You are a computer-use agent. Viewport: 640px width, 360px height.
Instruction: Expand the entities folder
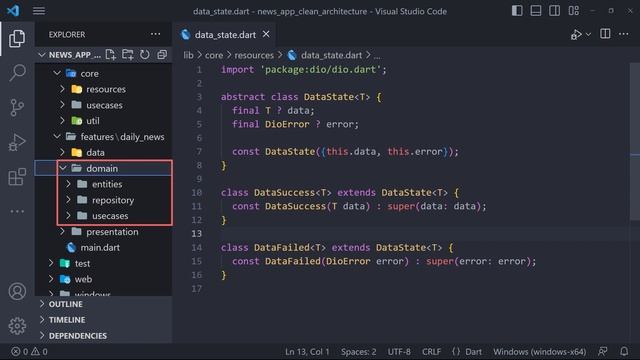coord(68,184)
